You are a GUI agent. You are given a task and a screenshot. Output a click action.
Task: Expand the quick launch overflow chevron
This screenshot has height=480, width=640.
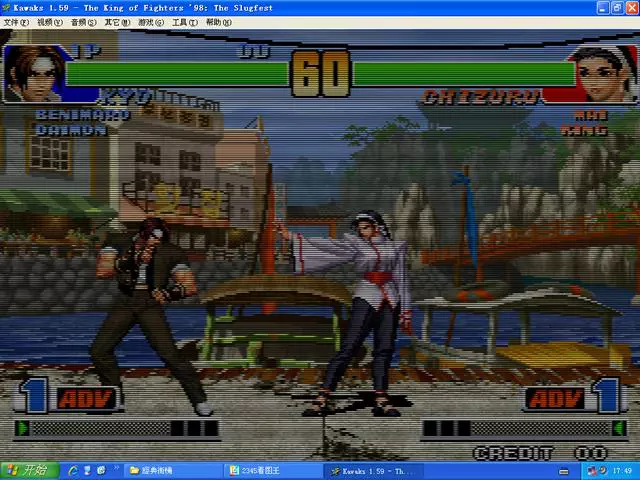coord(116,468)
